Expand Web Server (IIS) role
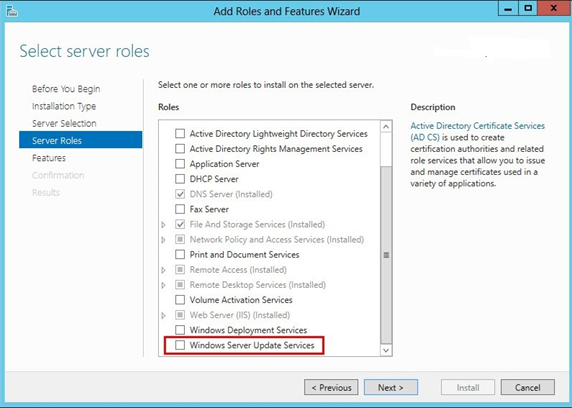Screen dimensions: 572x408 coord(163,315)
